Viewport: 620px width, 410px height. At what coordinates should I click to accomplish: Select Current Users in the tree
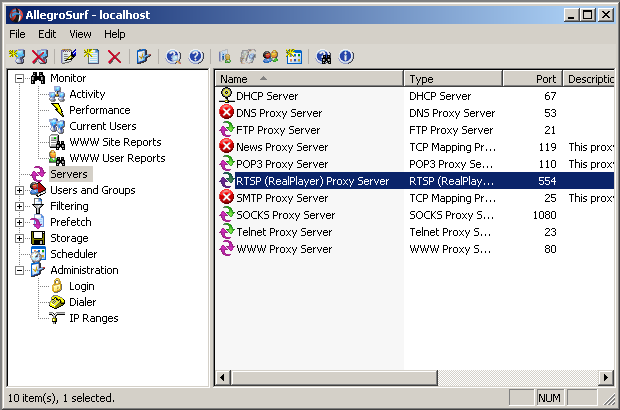pyautogui.click(x=103, y=126)
